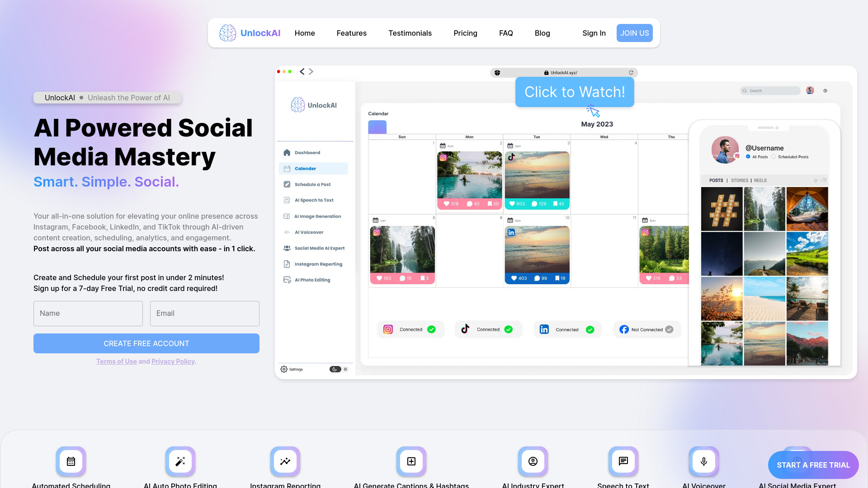The image size is (868, 488).
Task: Select the Calendar icon in sidebar
Action: (x=286, y=168)
